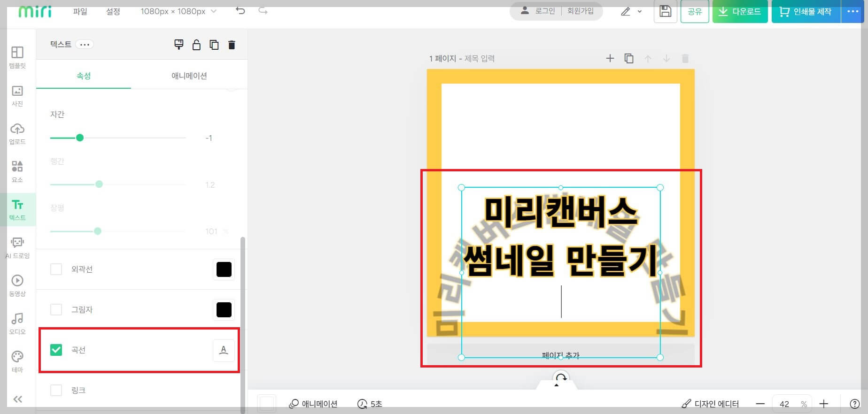Click the 인쇄물 제작 button
This screenshot has width=868, height=414.
806,11
